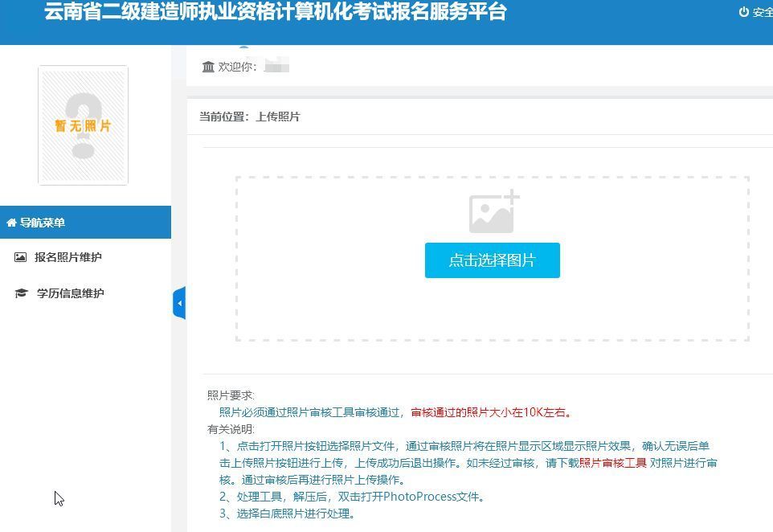This screenshot has width=773, height=532.
Task: Click the image placeholder icon in upload area
Action: [494, 211]
